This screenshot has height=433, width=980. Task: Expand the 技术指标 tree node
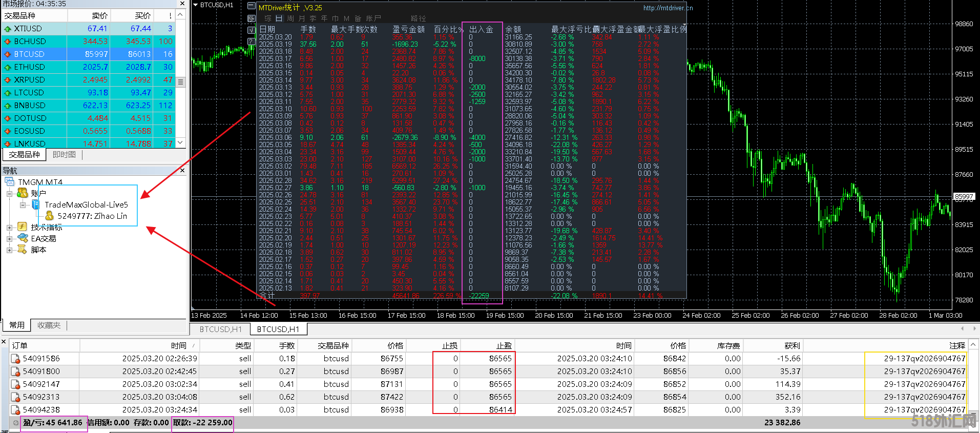click(x=9, y=227)
